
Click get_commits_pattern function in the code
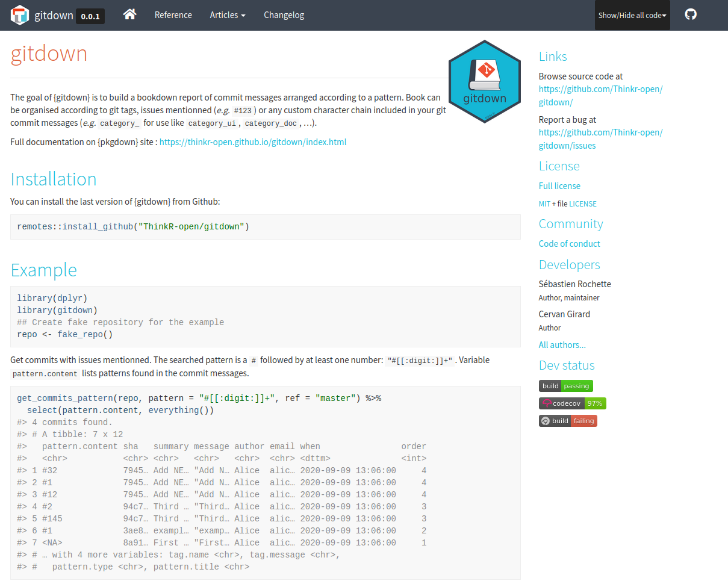tap(65, 399)
